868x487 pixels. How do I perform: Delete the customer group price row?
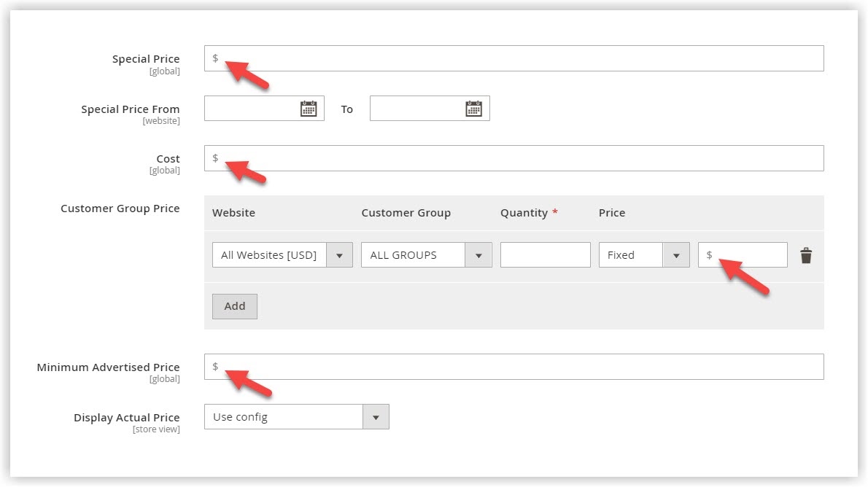(x=806, y=255)
